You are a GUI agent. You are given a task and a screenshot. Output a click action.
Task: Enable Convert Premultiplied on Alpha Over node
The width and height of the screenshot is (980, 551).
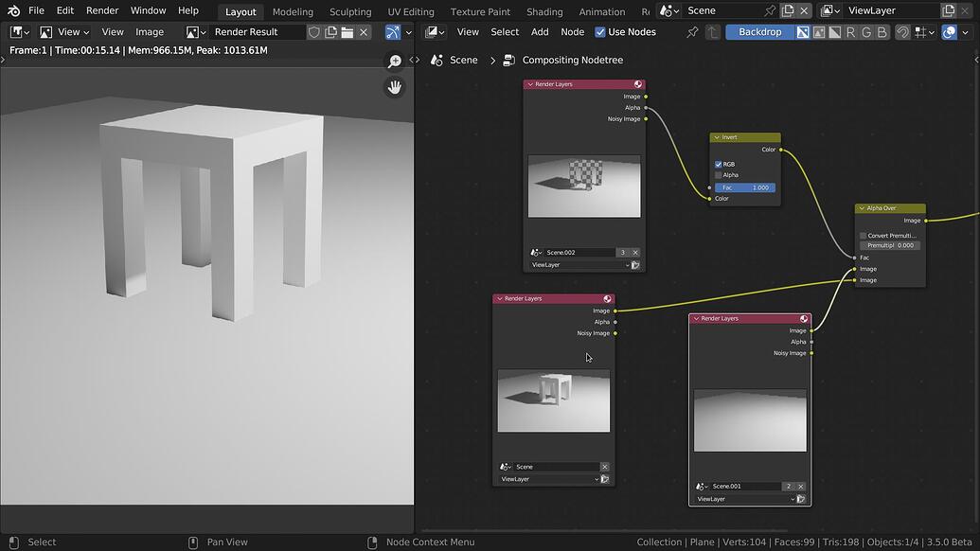(864, 236)
